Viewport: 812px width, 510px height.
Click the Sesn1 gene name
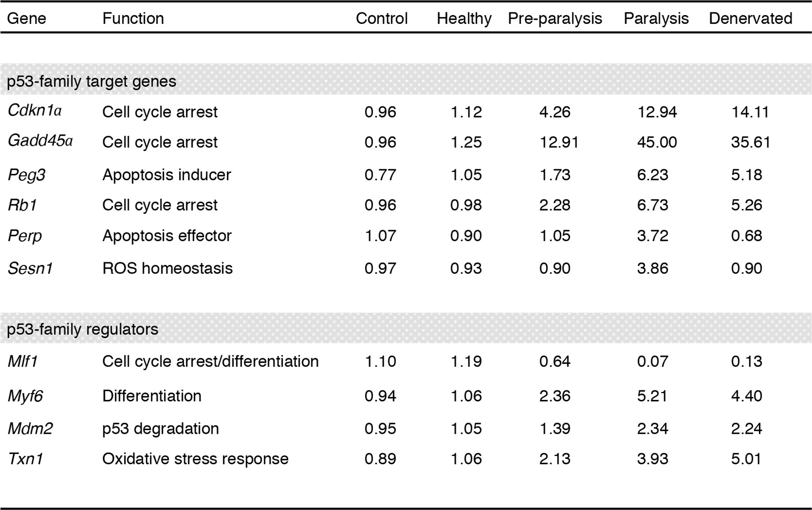point(30,268)
